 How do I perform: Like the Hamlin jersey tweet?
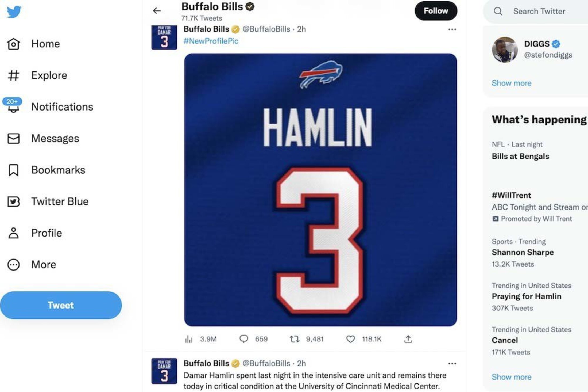tap(350, 339)
